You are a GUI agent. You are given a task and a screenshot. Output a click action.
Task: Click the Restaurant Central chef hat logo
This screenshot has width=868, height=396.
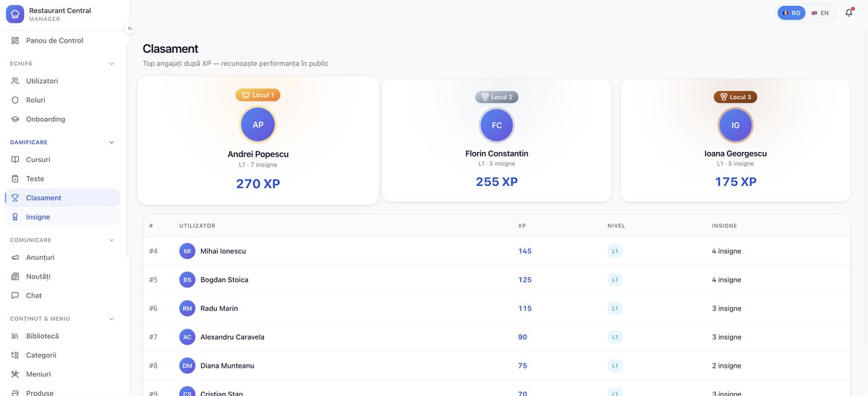click(15, 14)
